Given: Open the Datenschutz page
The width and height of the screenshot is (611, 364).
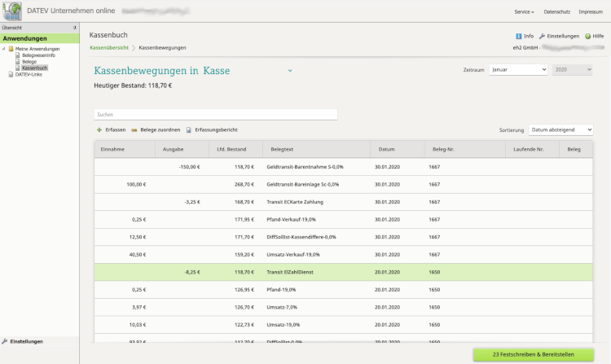Looking at the screenshot, I should point(556,13).
